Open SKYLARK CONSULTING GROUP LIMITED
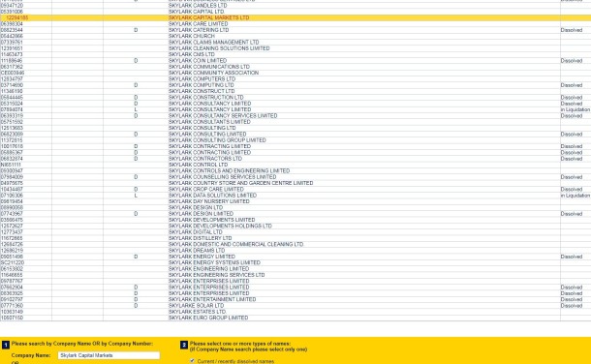This screenshot has height=364, width=591. coord(217,140)
